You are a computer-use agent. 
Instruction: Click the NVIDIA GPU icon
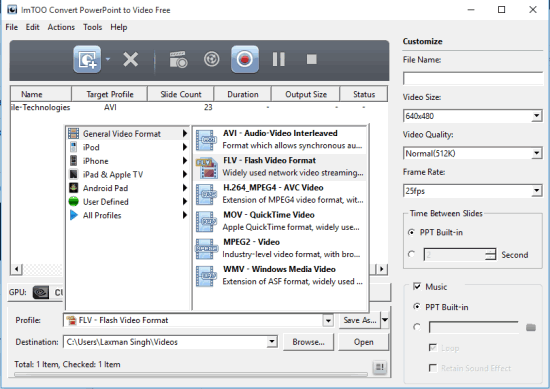41,292
